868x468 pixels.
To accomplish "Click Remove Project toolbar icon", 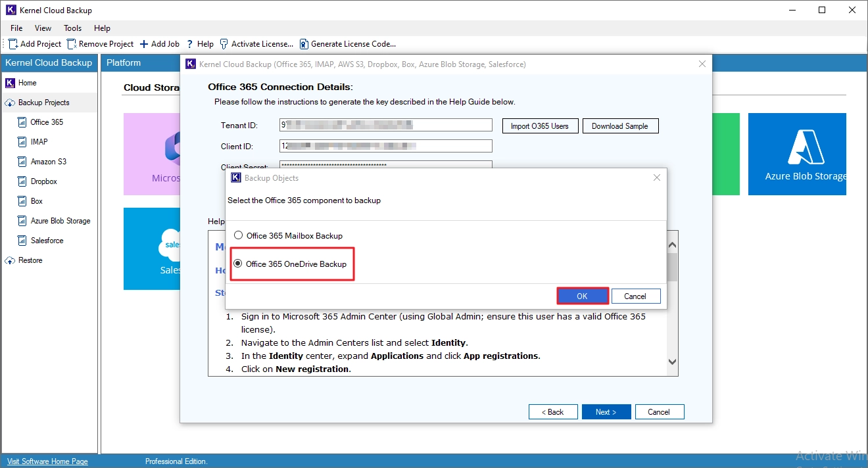I will click(72, 44).
